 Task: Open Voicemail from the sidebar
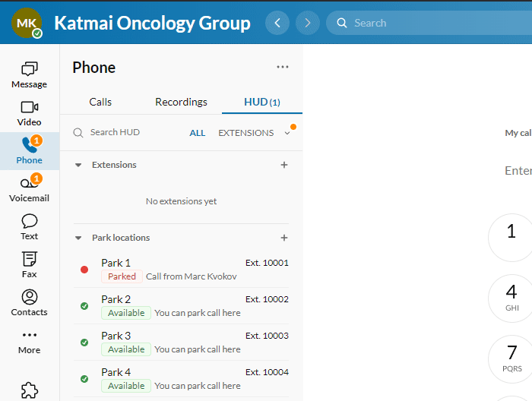point(29,189)
